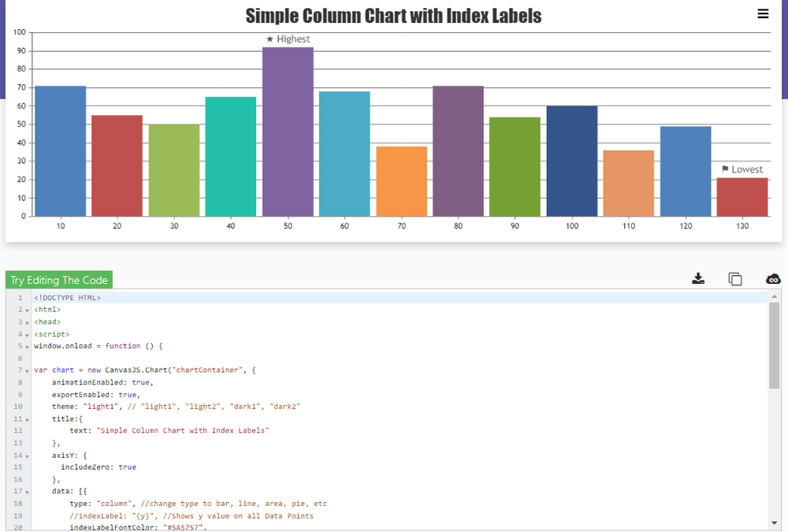788x532 pixels.
Task: Open the chart title Simple Column Chart text
Action: click(393, 15)
